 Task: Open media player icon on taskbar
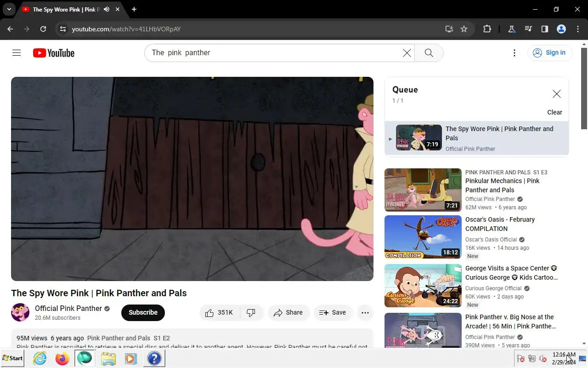[131, 358]
